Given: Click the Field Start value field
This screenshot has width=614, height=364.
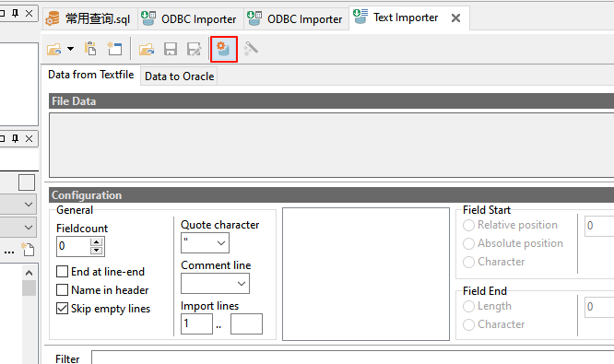Looking at the screenshot, I should tap(599, 226).
